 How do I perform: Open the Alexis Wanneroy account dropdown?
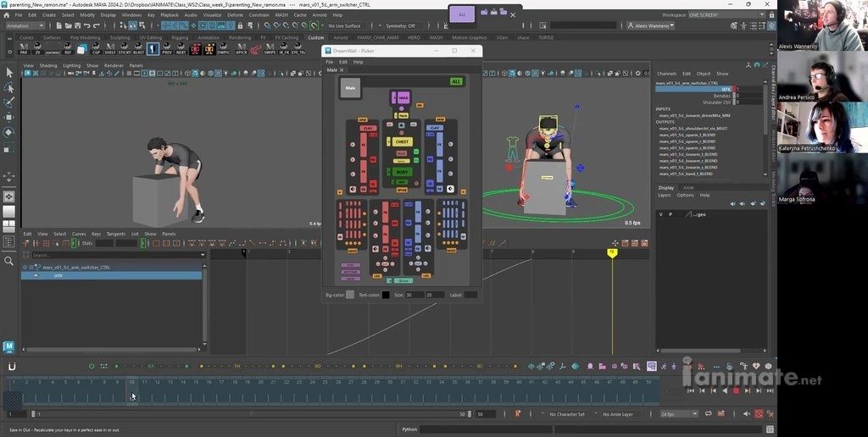point(650,25)
